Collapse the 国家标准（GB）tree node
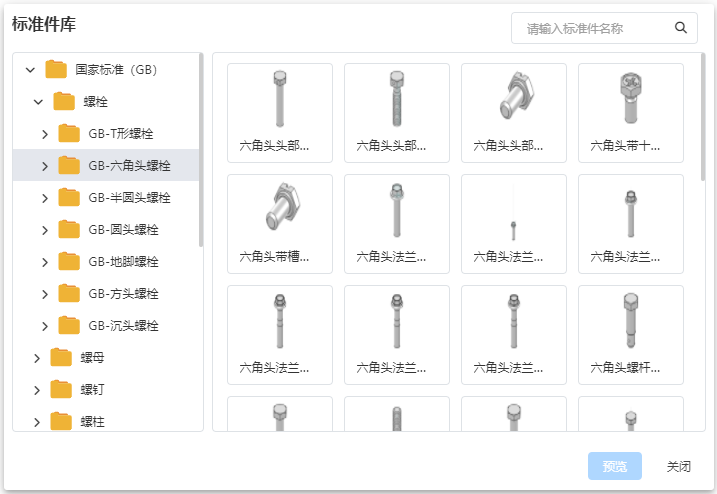Viewport: 717px width, 494px height. click(30, 70)
